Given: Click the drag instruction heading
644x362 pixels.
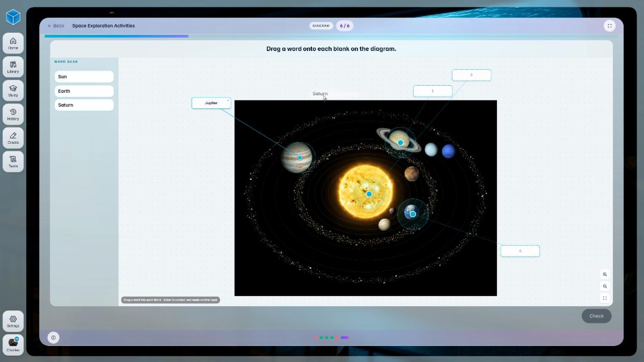Looking at the screenshot, I should tap(331, 49).
